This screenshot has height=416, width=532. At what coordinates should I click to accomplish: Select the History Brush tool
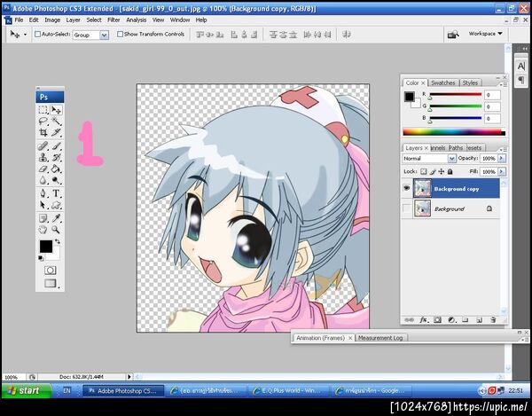point(56,158)
